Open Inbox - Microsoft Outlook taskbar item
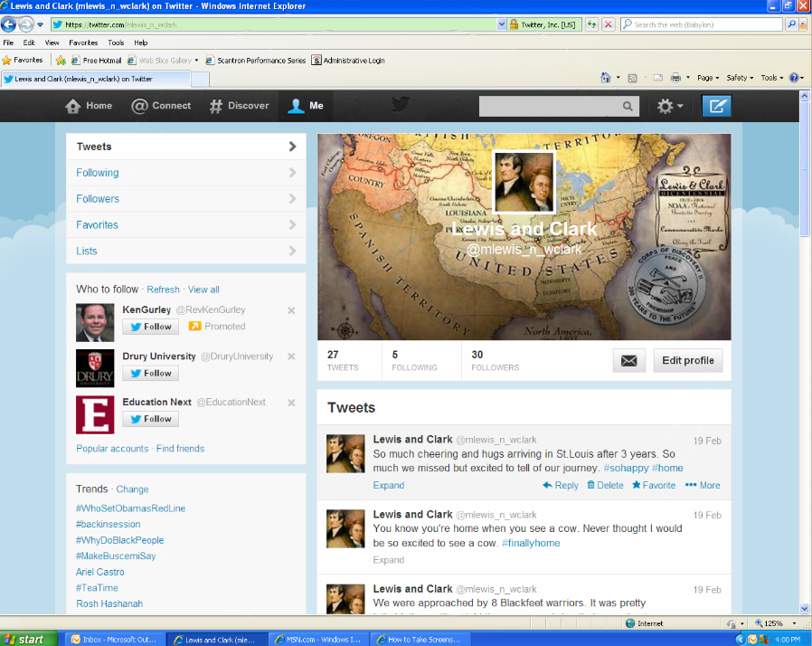The height and width of the screenshot is (646, 812). (x=115, y=640)
